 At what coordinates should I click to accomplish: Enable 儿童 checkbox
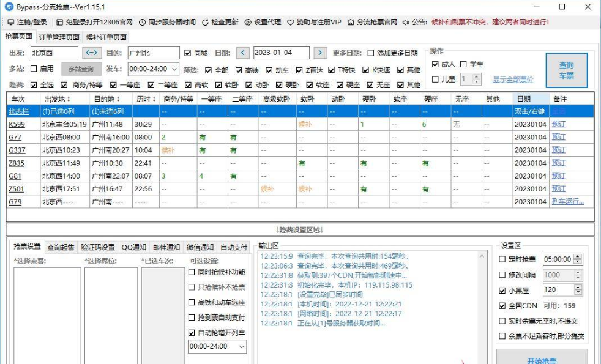435,80
